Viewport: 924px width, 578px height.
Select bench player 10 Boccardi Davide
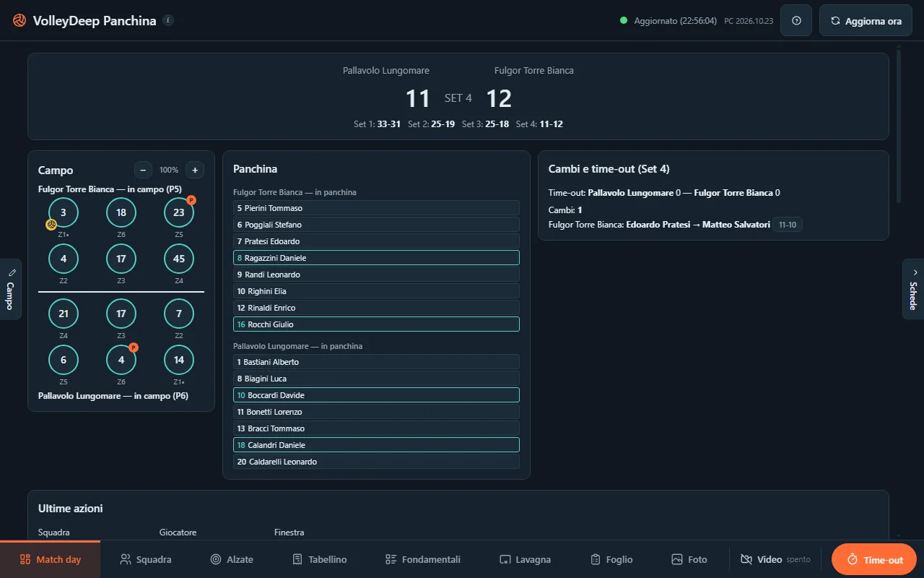376,395
